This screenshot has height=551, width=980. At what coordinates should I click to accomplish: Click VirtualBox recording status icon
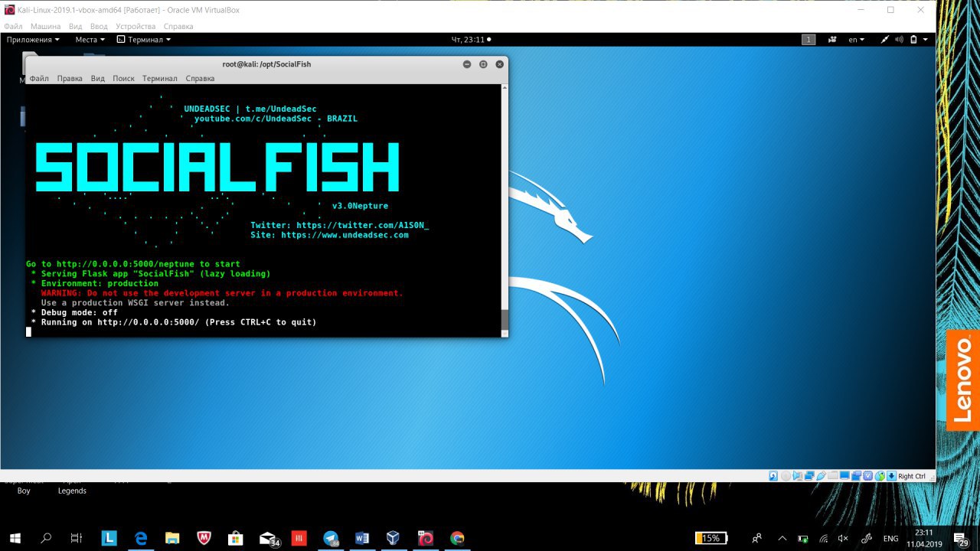point(857,476)
